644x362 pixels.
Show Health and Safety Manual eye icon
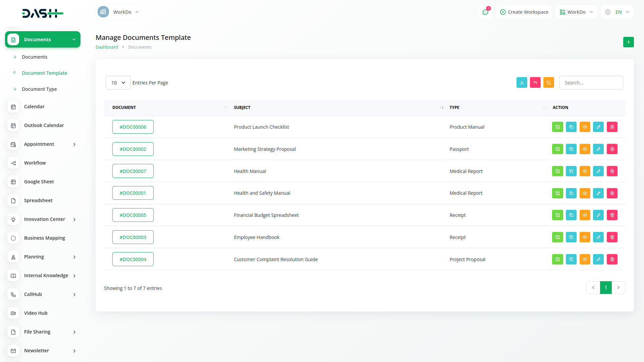585,193
